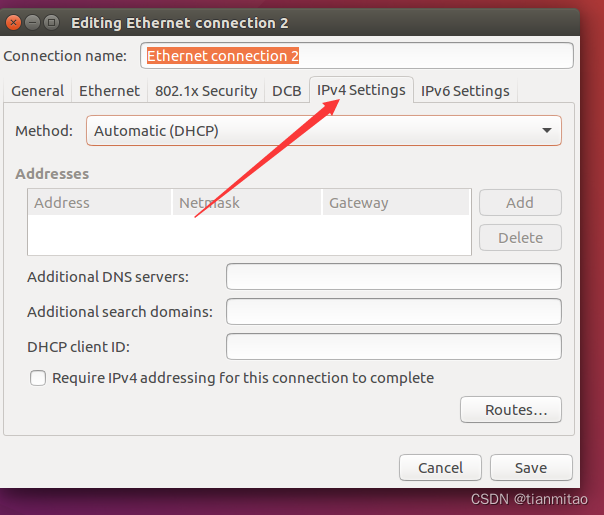Click the IPv4 Settings tab

click(x=361, y=90)
